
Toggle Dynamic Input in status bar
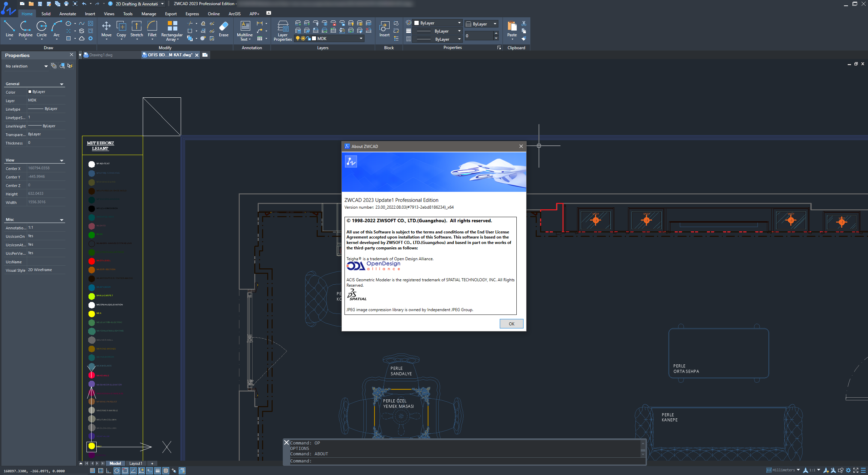tap(150, 471)
